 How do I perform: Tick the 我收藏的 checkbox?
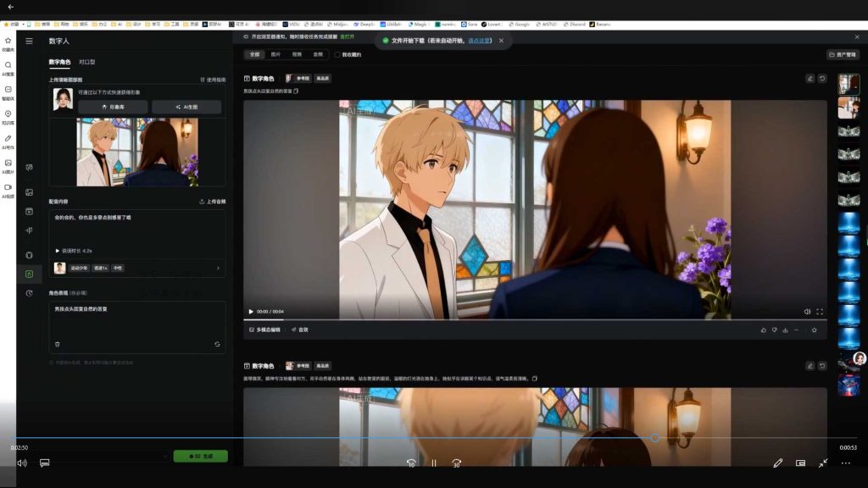click(337, 54)
